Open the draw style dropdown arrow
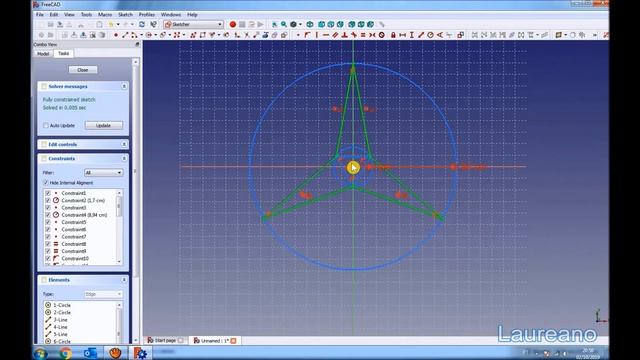640x360 pixels. (x=300, y=24)
